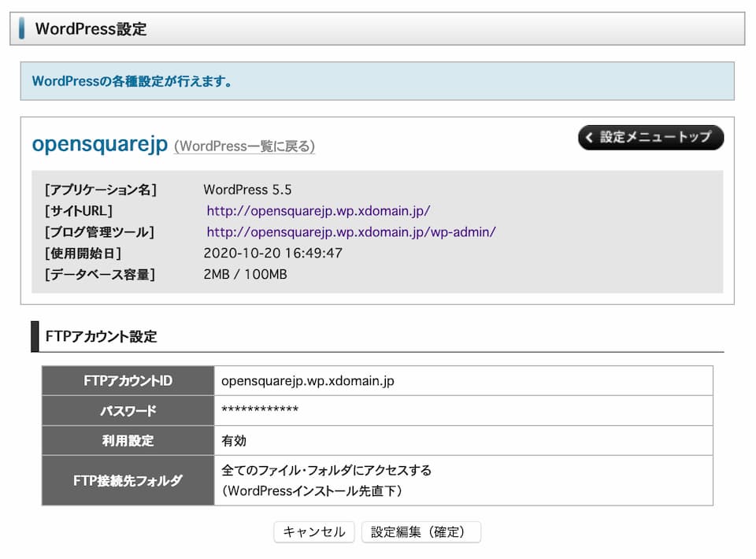
Task: Confirm with the 設定編集（確定） button
Action: tap(421, 532)
